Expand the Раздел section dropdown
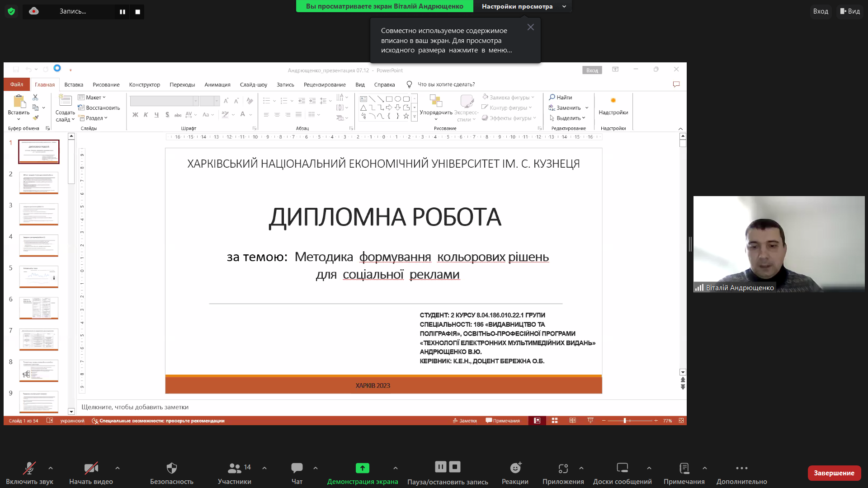This screenshot has height=488, width=868. [93, 118]
